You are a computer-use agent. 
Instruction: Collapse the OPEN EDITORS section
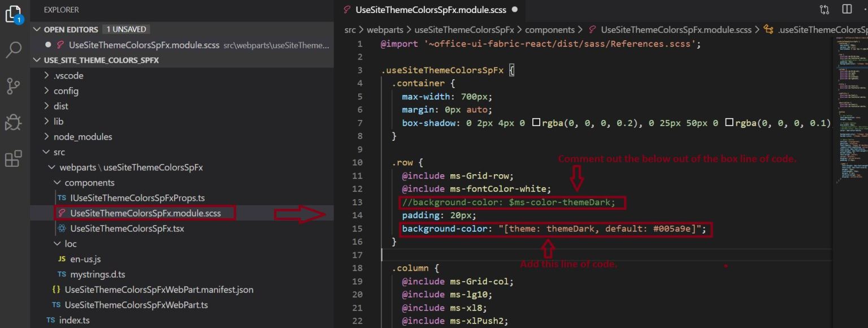click(x=37, y=29)
